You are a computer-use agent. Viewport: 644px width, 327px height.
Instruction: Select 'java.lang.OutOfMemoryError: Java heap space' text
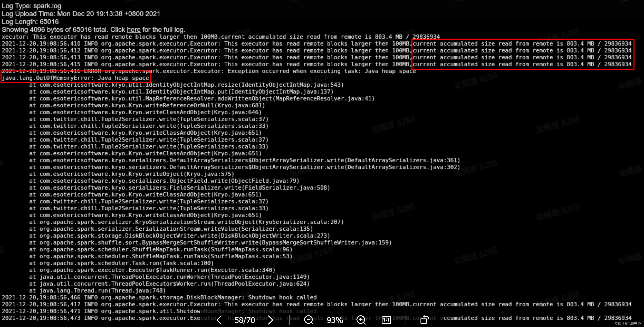pos(75,78)
